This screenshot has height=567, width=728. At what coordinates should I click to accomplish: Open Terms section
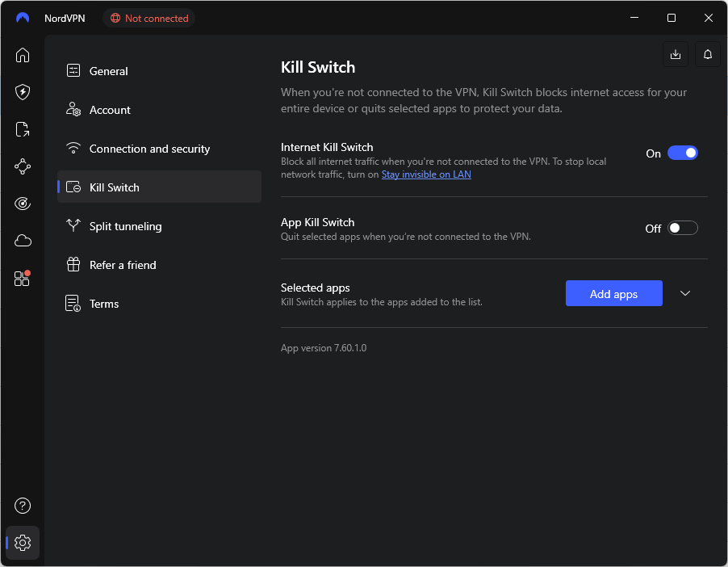click(x=159, y=304)
